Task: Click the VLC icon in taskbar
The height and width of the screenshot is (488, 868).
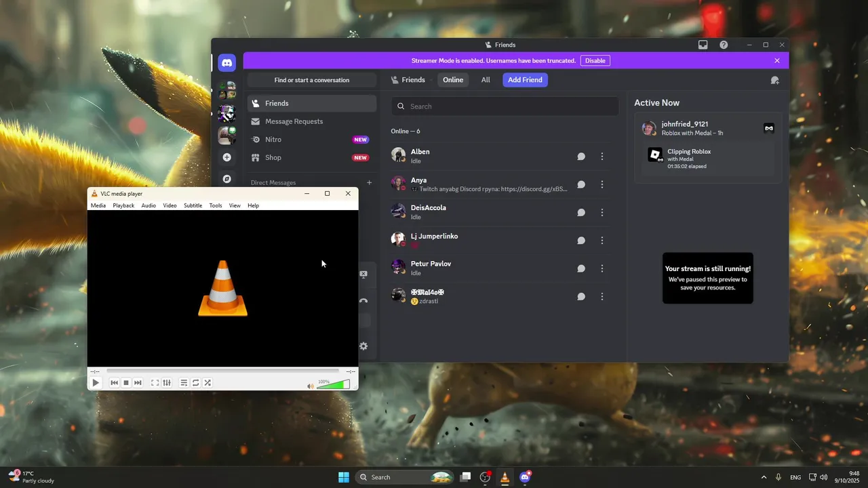Action: pyautogui.click(x=505, y=477)
